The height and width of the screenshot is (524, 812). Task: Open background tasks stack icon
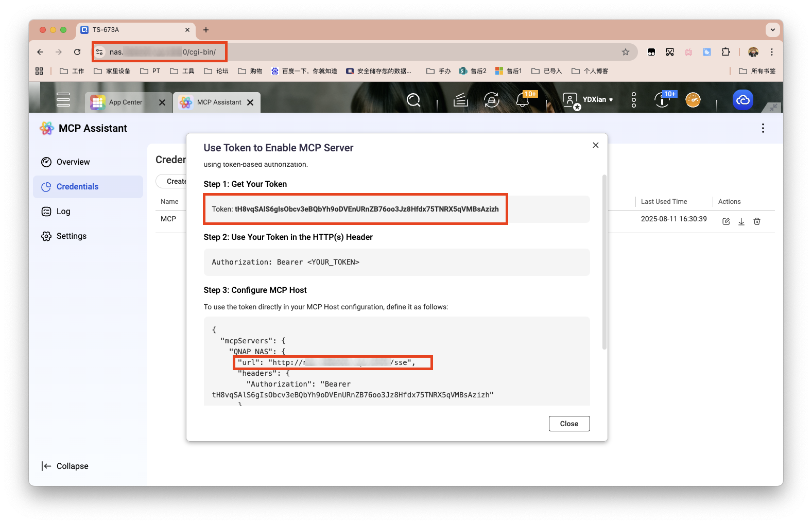tap(460, 100)
